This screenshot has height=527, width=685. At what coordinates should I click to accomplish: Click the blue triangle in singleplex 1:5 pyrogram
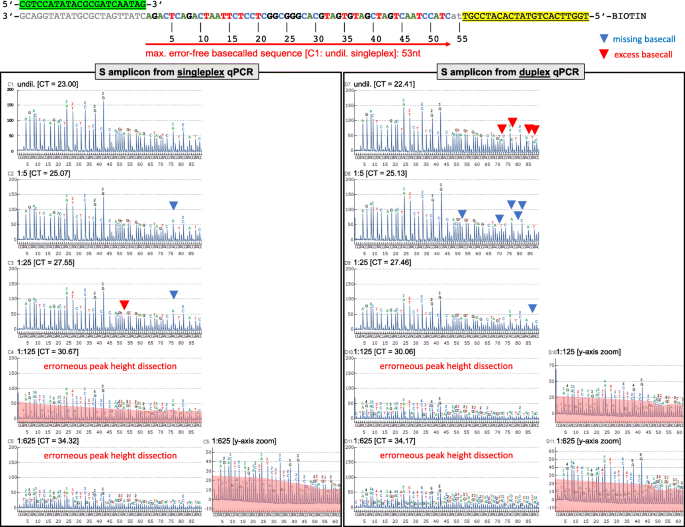(173, 205)
